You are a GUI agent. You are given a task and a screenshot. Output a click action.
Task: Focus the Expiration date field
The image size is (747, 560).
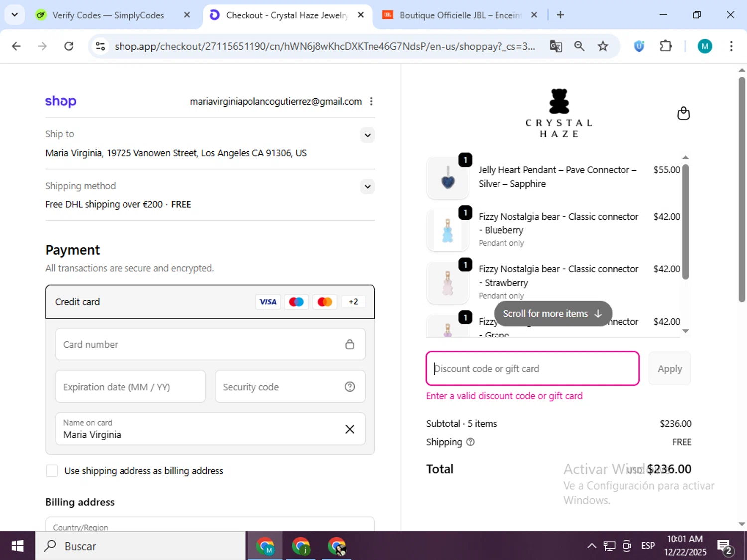click(130, 387)
